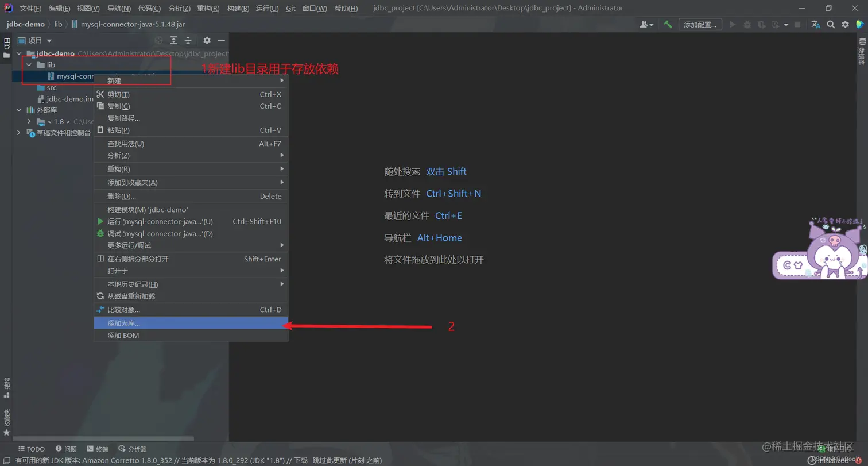
Task: Click the IntelliJ logo in the title bar
Action: (9, 8)
